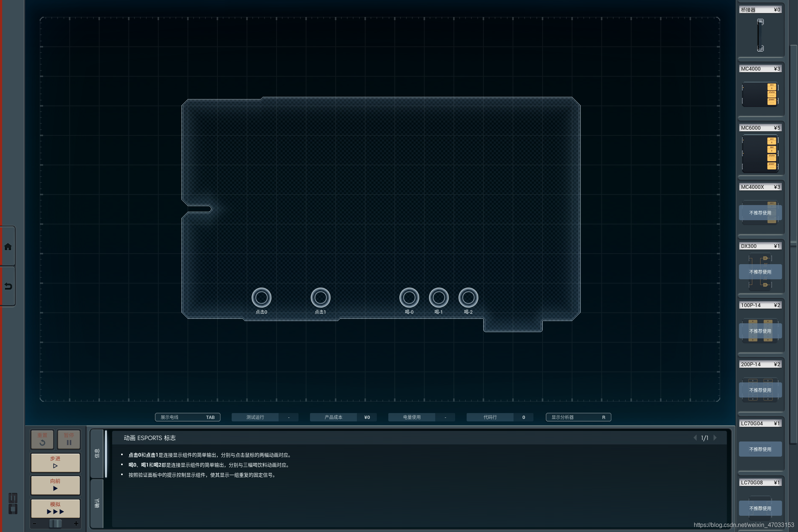The height and width of the screenshot is (532, 798).
Task: Toggle wire display (展示电线 TAB)
Action: click(x=188, y=417)
